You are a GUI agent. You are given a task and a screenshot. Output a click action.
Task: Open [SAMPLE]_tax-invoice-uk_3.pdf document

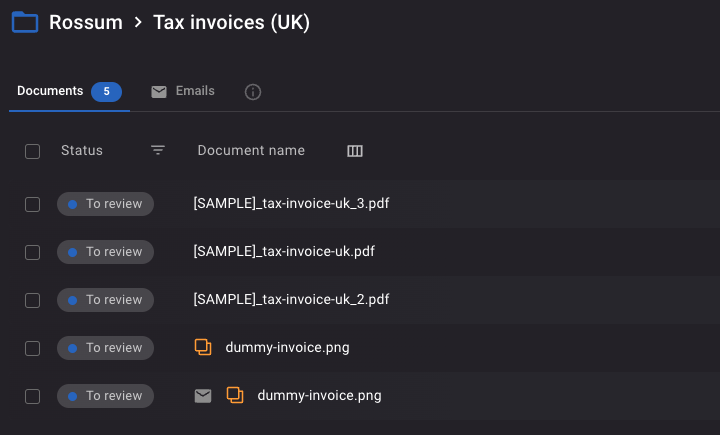pos(291,203)
